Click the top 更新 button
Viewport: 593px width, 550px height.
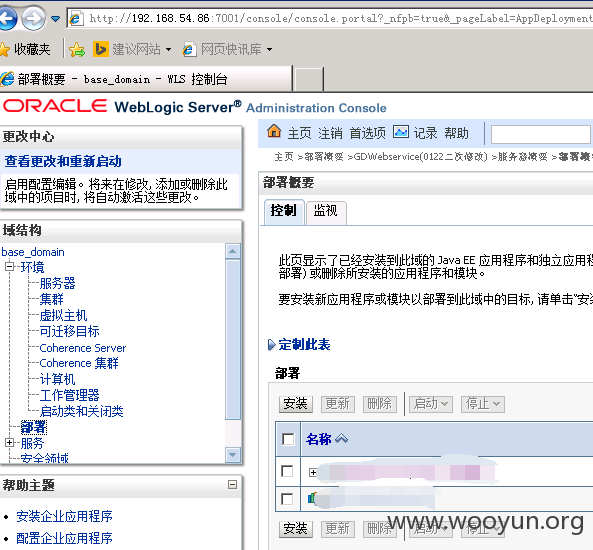338,404
